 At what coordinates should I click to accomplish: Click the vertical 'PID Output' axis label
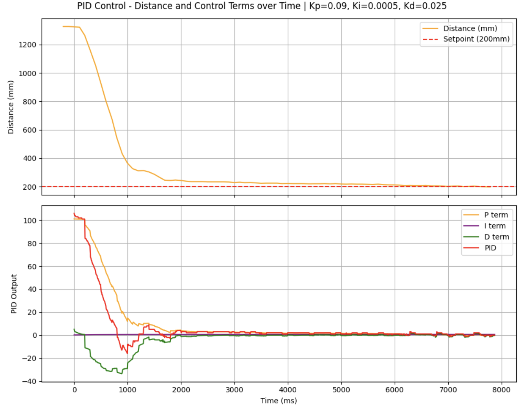(14, 294)
